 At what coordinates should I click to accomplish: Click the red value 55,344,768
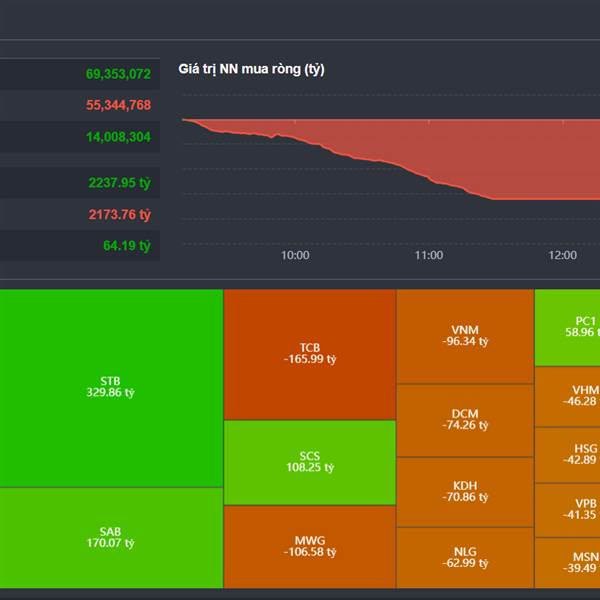[118, 105]
